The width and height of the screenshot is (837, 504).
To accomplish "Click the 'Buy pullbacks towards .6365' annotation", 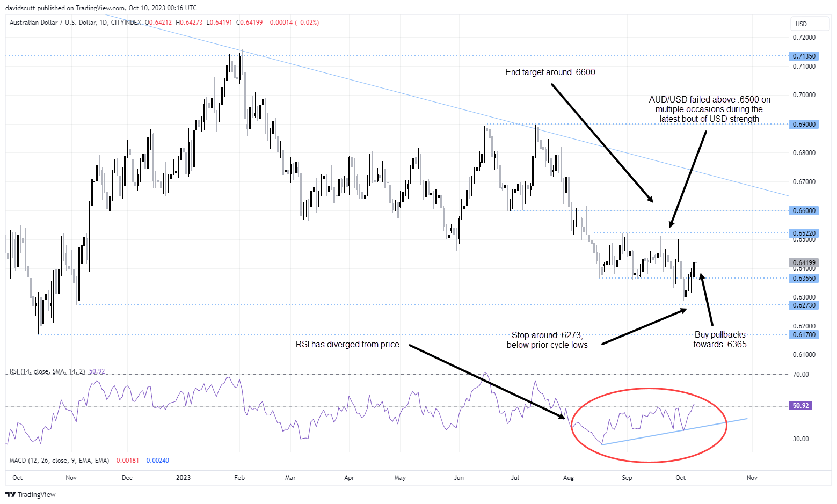I will 720,340.
